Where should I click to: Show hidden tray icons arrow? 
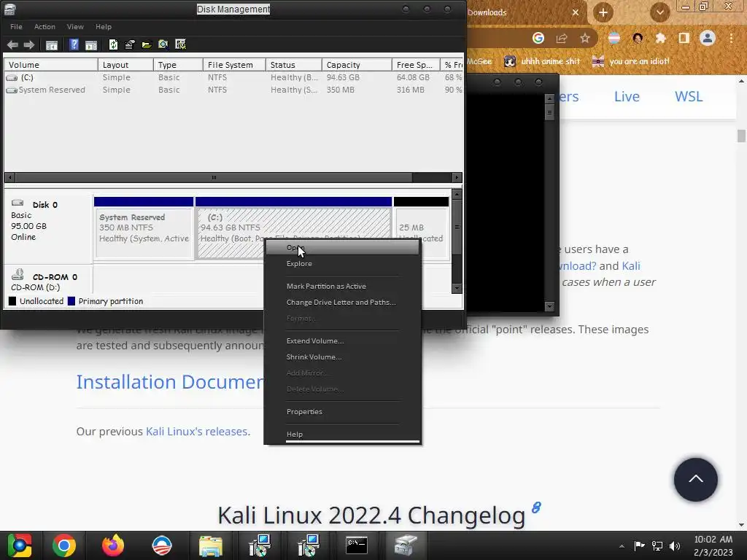(622, 546)
